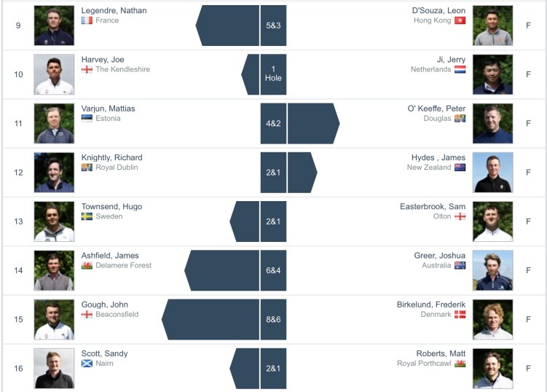Click the Netherlands flag next to Ji, Jerry
547x392 pixels.
click(x=460, y=70)
